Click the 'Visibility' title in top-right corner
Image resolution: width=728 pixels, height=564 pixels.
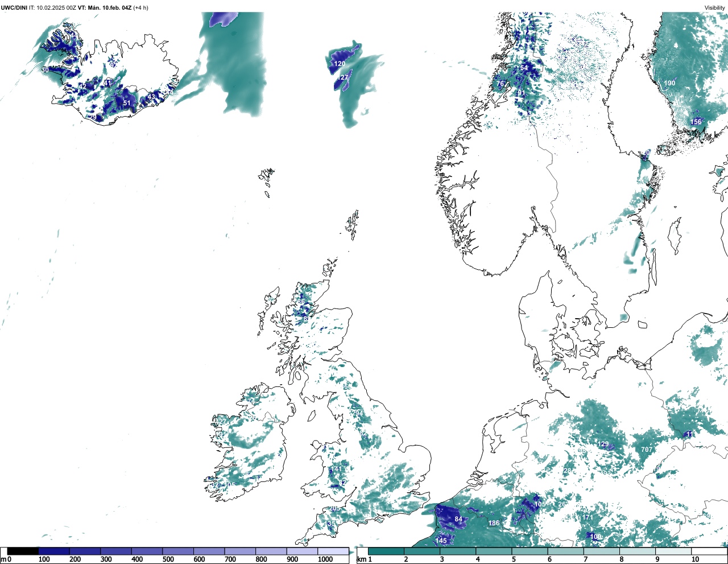click(x=715, y=8)
